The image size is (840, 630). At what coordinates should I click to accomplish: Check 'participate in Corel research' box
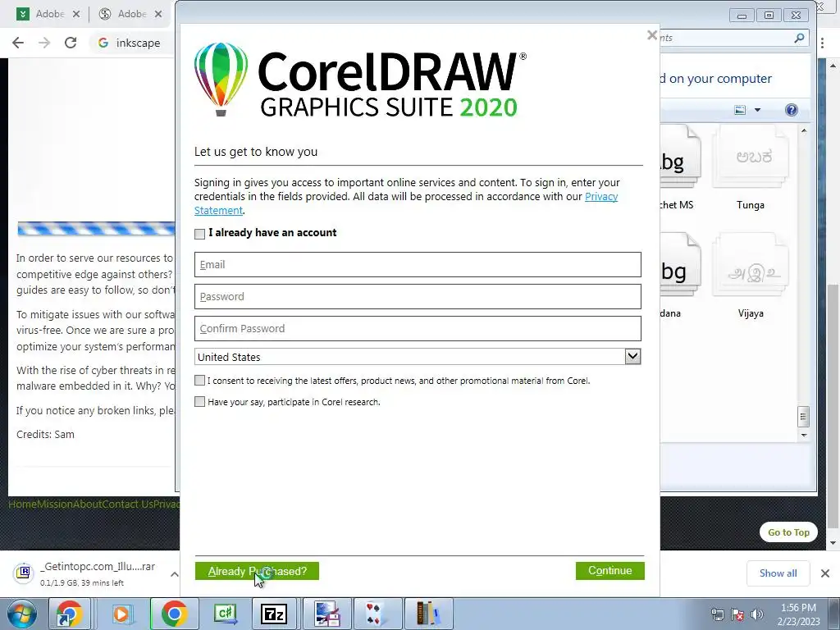pos(200,402)
